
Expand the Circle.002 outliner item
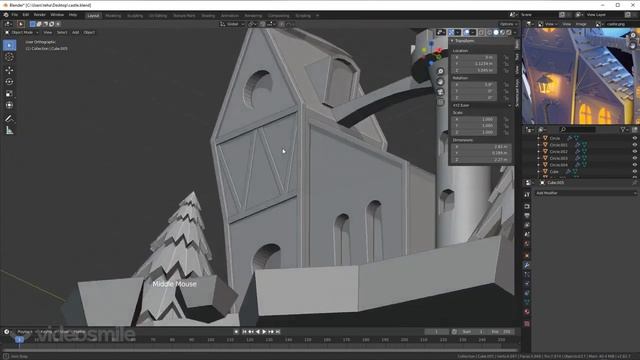(538, 151)
